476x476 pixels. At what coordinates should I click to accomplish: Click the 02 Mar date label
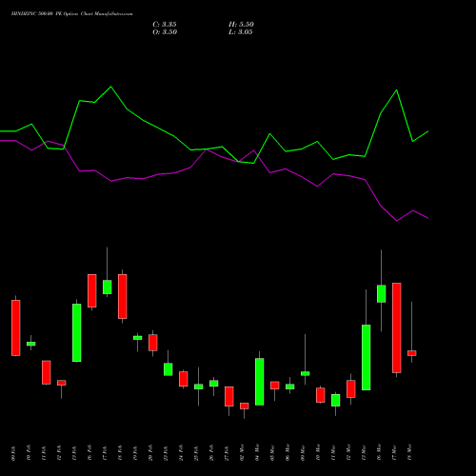point(242,452)
